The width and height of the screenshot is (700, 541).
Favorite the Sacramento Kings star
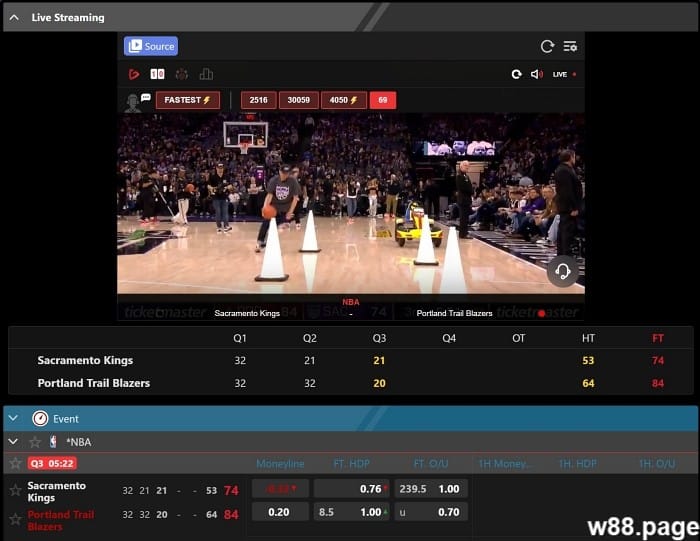tap(15, 490)
